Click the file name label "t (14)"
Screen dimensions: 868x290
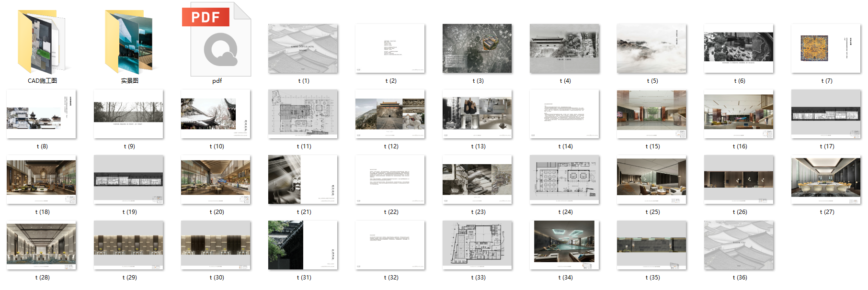click(x=565, y=146)
